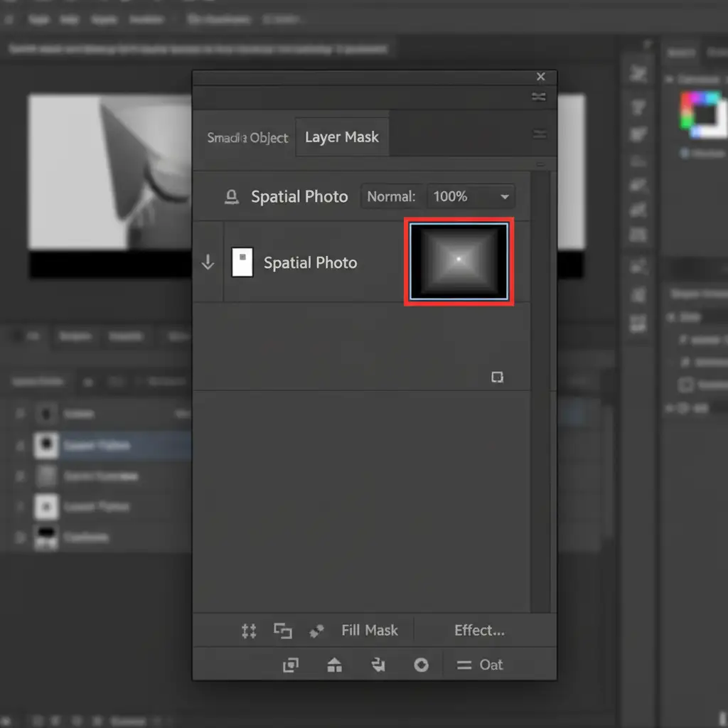This screenshot has height=728, width=728.
Task: Open the Normal blend mode dropdown
Action: click(x=391, y=197)
